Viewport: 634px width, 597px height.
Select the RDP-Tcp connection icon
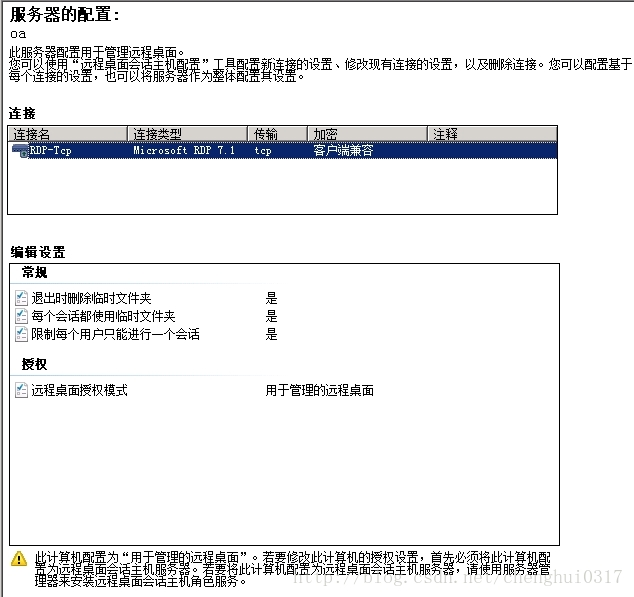pyautogui.click(x=20, y=151)
